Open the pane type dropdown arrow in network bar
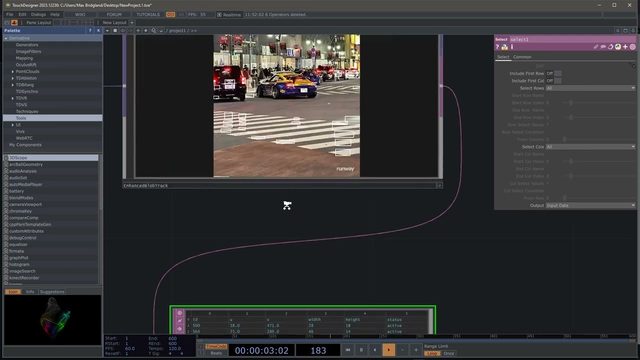This screenshot has height=360, width=640. 107,31
